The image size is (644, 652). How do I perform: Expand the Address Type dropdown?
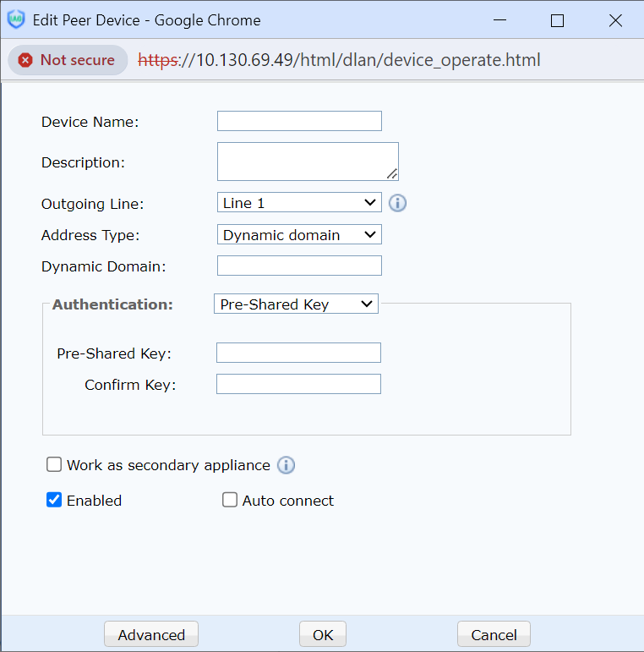pos(299,235)
